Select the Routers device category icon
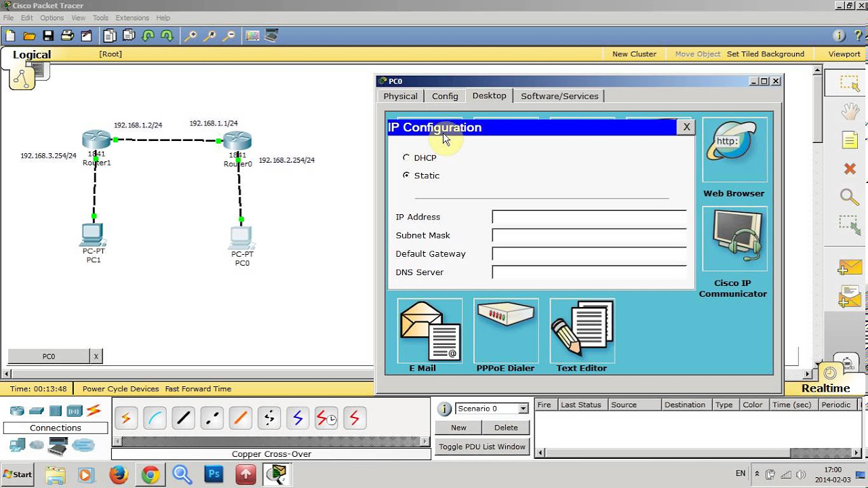Image resolution: width=868 pixels, height=488 pixels. click(17, 411)
